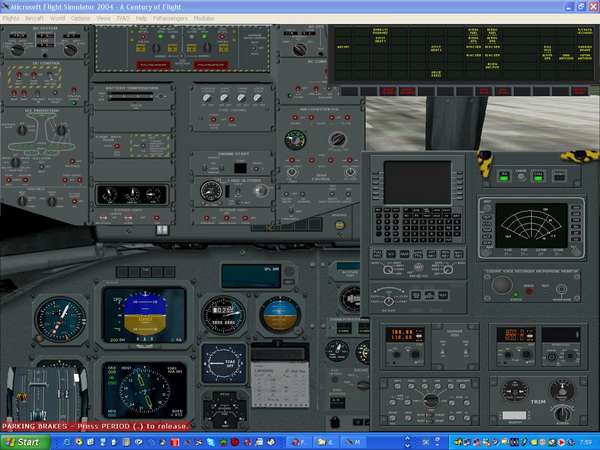Click the RMI compass gauge

pyautogui.click(x=224, y=364)
